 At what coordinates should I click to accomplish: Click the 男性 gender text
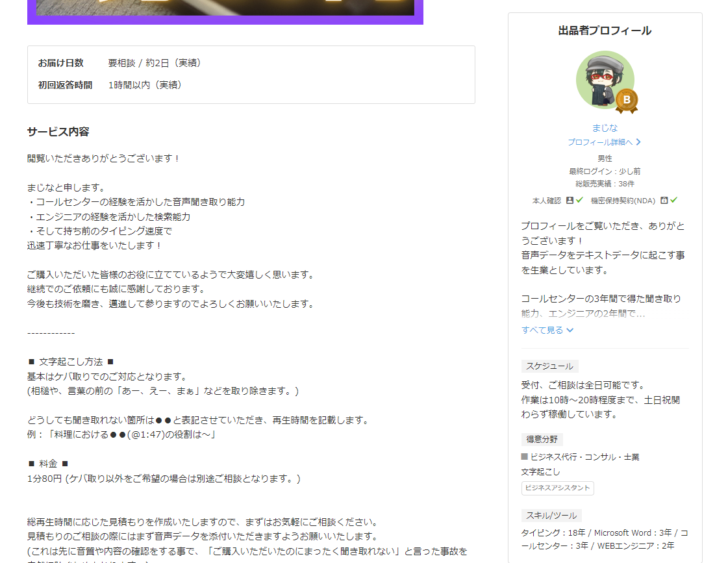(605, 158)
